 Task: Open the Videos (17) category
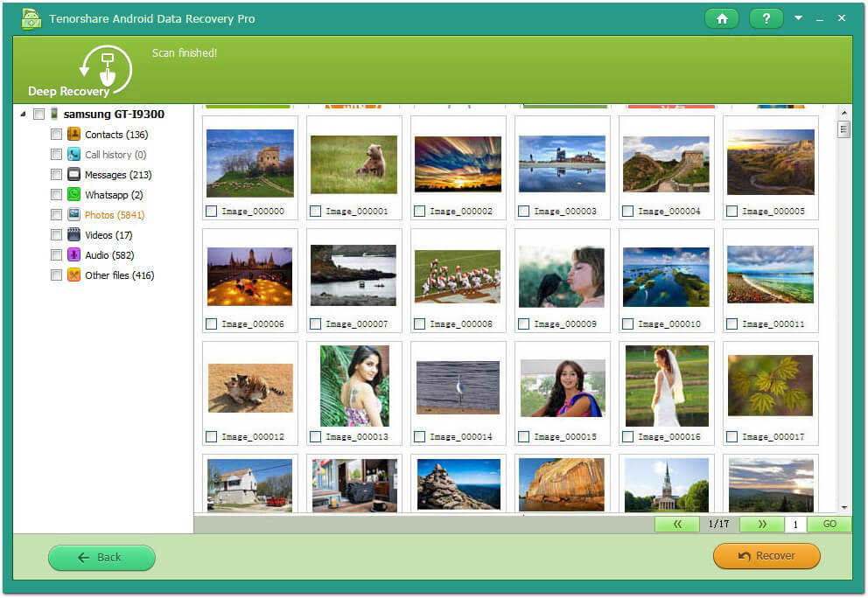point(108,235)
